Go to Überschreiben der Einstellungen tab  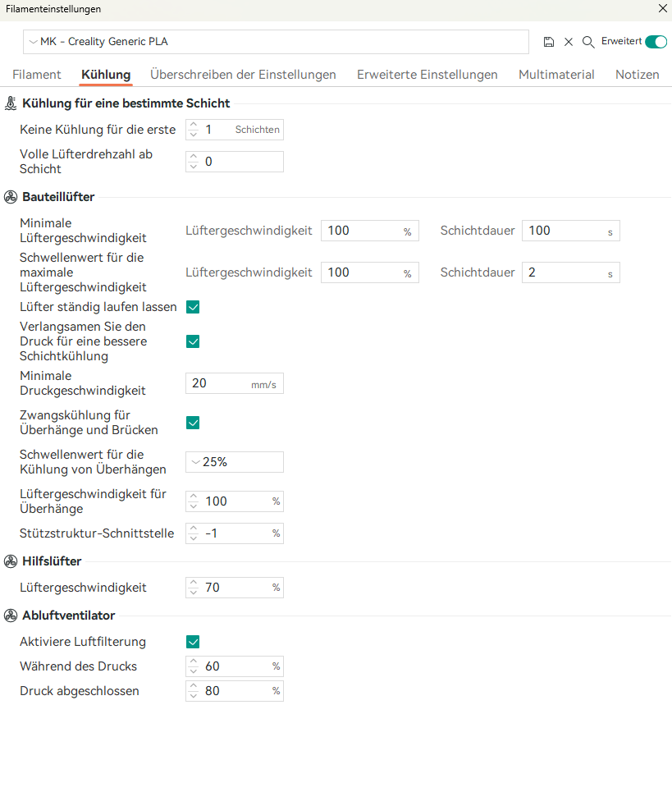pyautogui.click(x=243, y=75)
